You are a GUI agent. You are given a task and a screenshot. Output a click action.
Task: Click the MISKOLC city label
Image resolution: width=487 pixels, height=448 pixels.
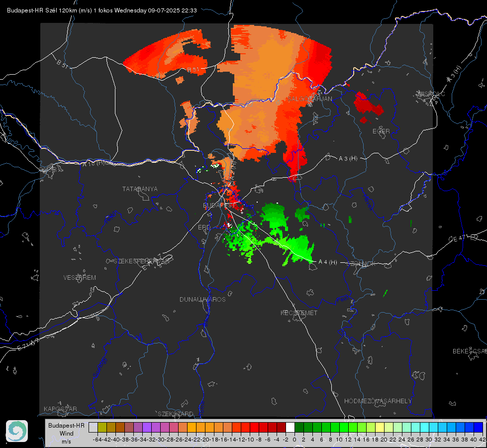(431, 94)
